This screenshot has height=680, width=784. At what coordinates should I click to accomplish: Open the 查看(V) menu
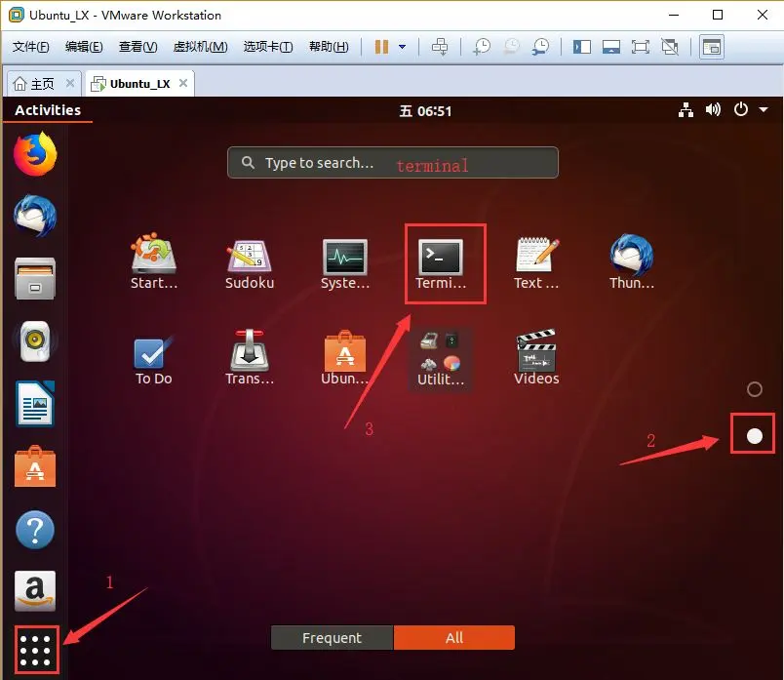[x=138, y=47]
